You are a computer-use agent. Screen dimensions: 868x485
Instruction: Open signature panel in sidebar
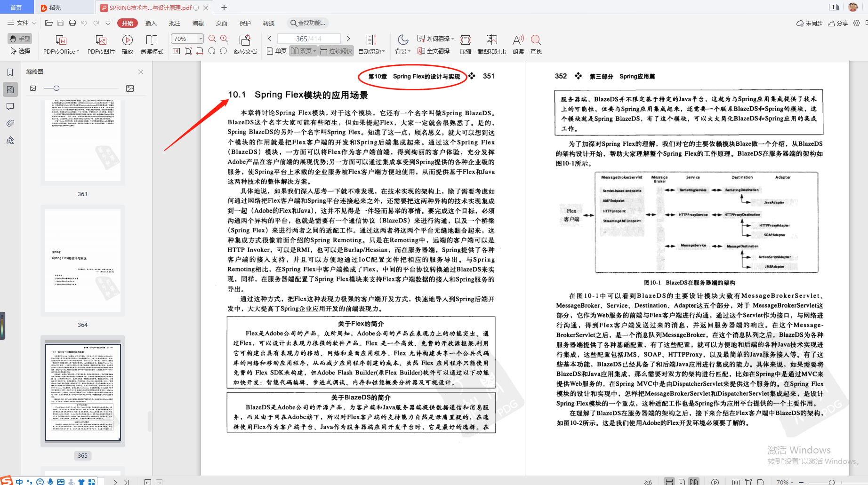[10, 140]
